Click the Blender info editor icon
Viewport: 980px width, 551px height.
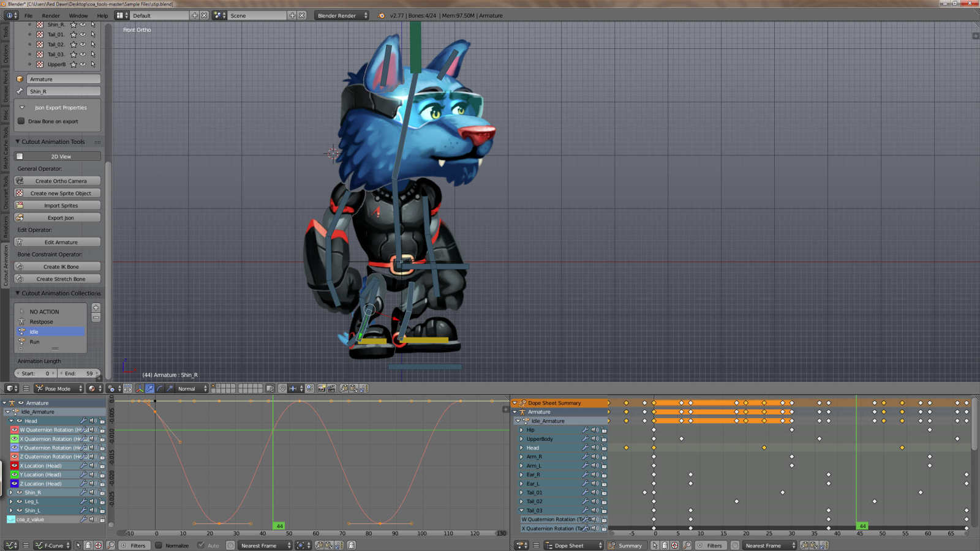tap(11, 15)
